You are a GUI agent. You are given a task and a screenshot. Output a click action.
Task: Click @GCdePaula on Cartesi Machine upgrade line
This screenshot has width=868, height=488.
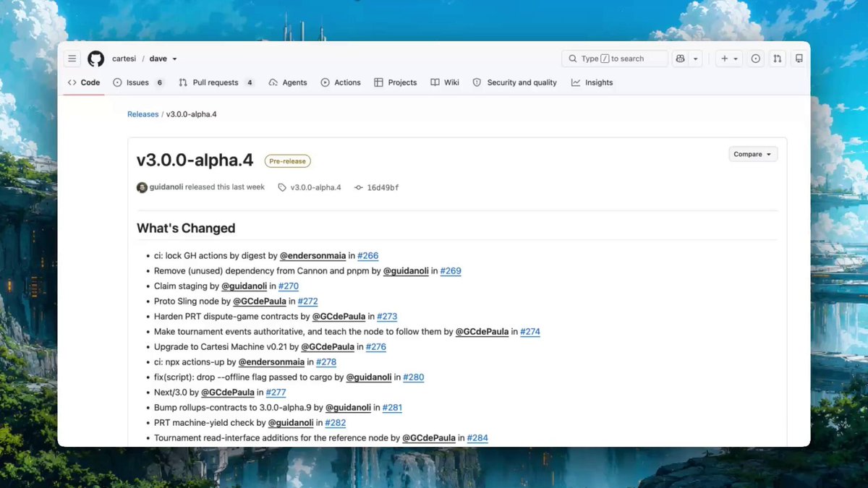[328, 347]
